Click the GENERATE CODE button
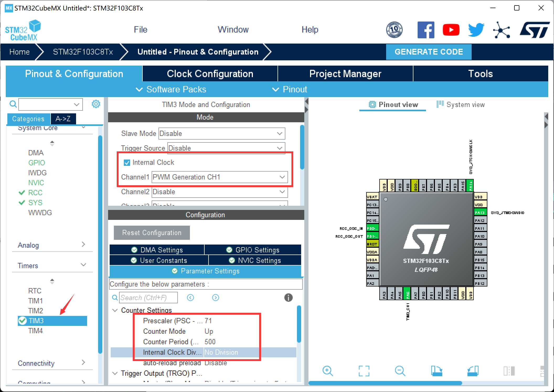Image resolution: width=554 pixels, height=392 pixels. point(429,52)
